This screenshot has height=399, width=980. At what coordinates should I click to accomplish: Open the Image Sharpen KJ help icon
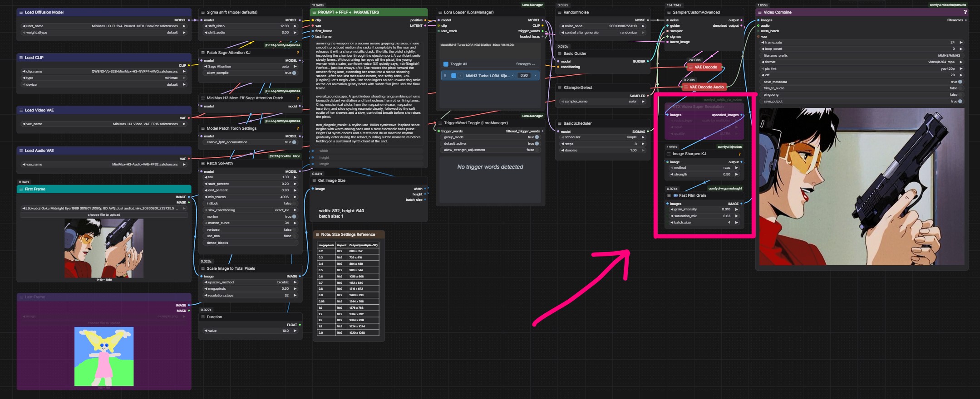[739, 154]
